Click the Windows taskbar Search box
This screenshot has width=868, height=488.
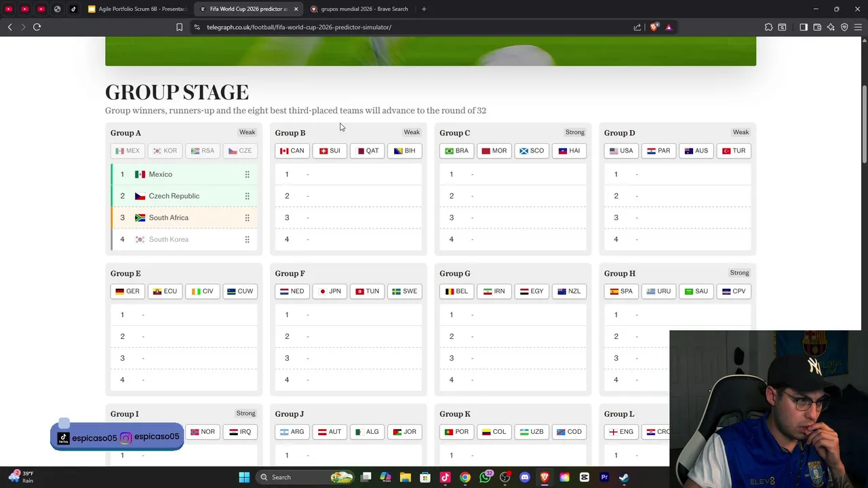coord(307,477)
